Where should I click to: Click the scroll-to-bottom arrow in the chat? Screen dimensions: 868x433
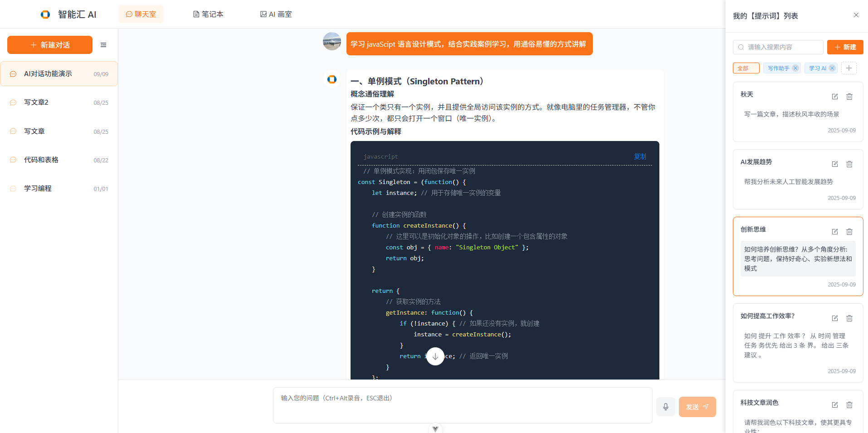(x=435, y=356)
